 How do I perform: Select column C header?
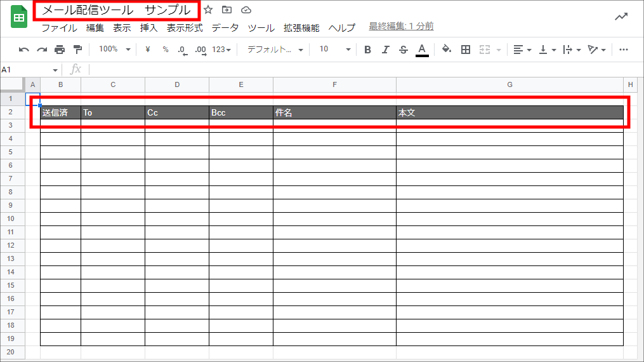tap(113, 84)
